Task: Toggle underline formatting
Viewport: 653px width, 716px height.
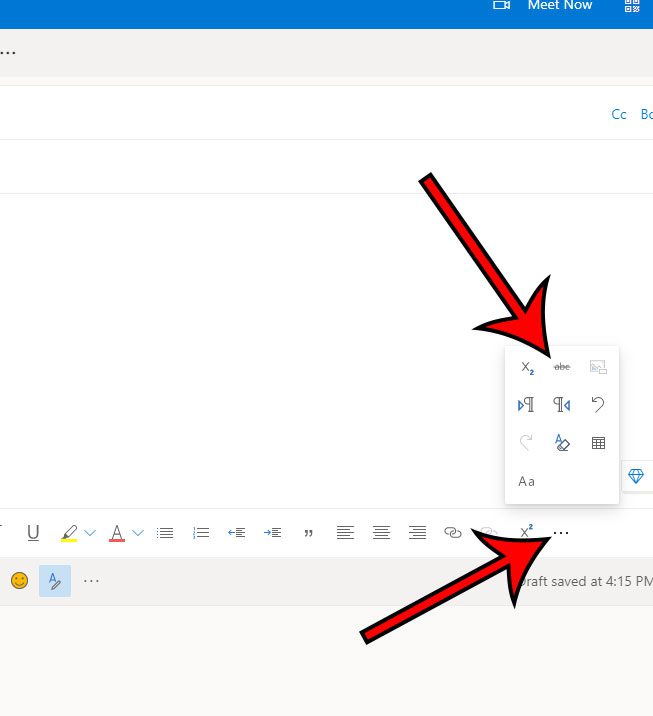Action: click(x=33, y=533)
